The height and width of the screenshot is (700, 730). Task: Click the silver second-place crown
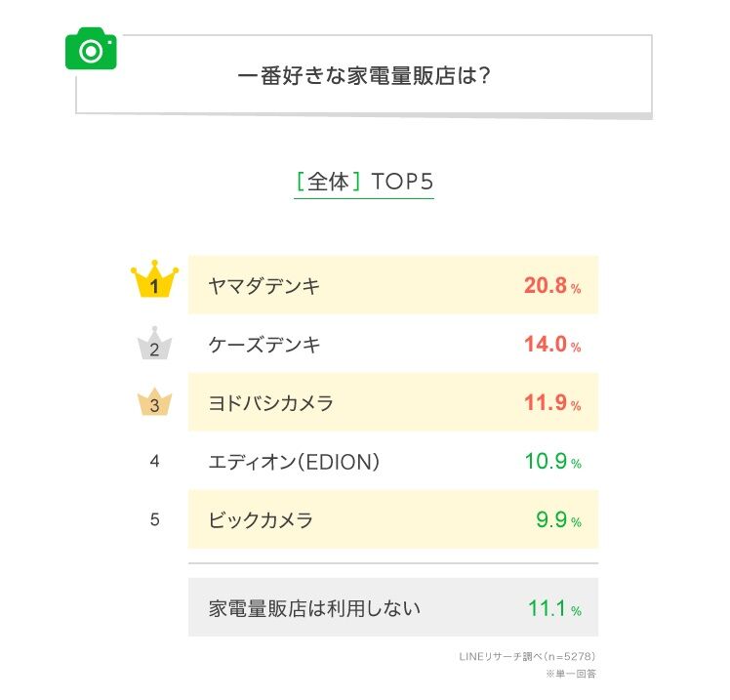[154, 344]
